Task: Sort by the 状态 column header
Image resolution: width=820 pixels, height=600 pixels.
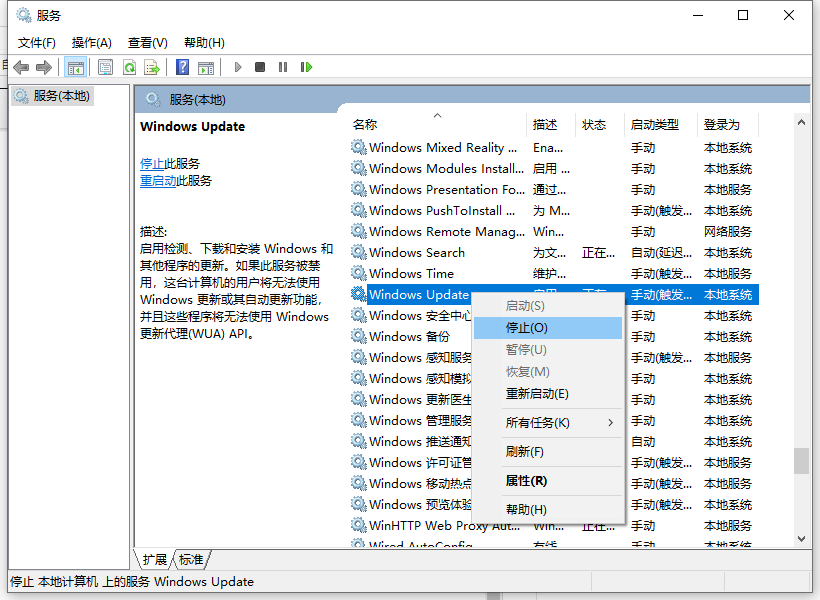Action: click(x=600, y=124)
